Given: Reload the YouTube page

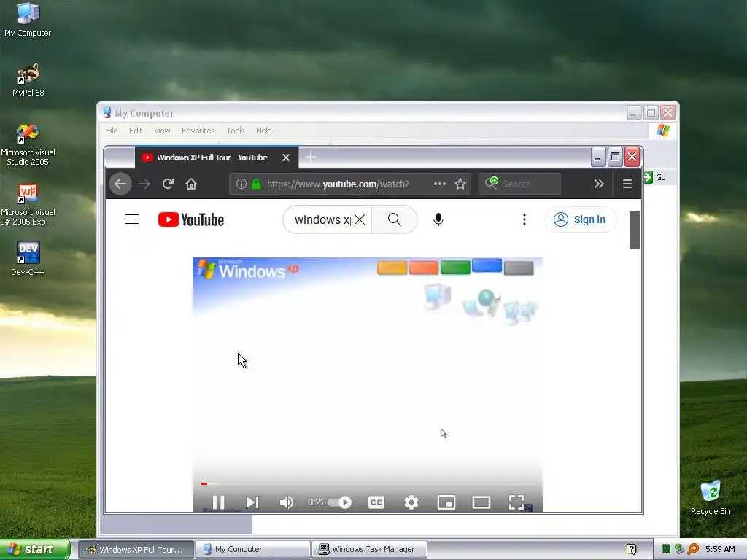Looking at the screenshot, I should coord(168,184).
